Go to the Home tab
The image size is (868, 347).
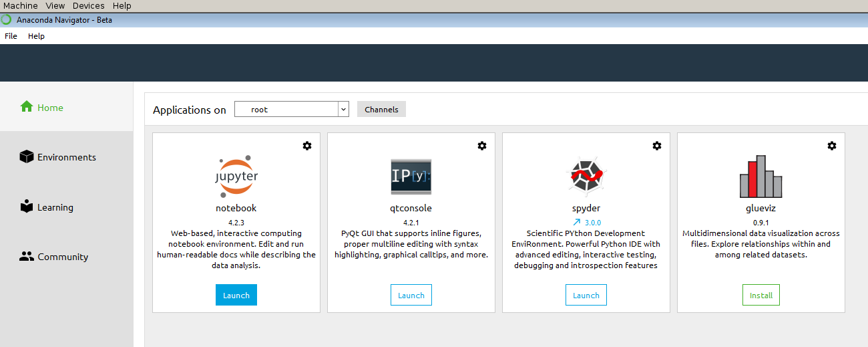(67, 107)
